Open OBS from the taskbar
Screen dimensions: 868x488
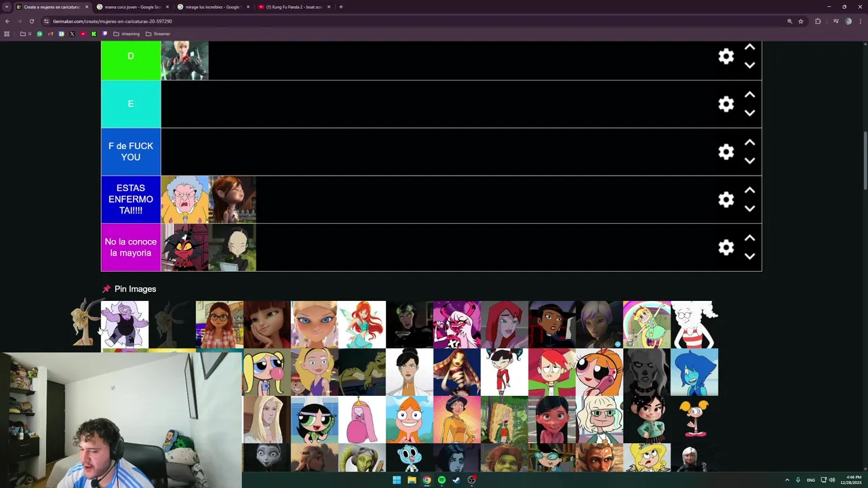(x=471, y=480)
